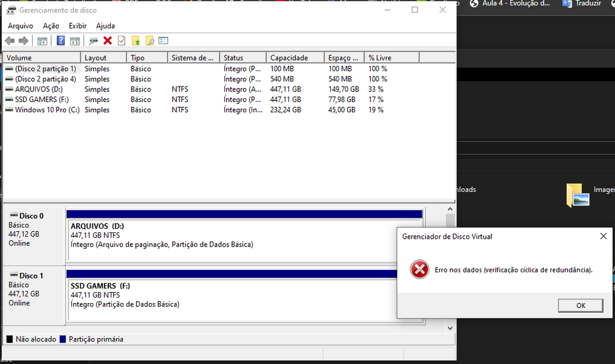Click the red X delete icon
The image size is (615, 364).
click(x=108, y=41)
